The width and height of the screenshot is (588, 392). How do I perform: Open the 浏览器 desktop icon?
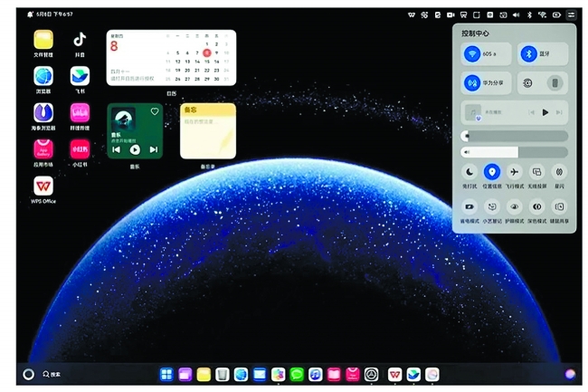coord(43,76)
